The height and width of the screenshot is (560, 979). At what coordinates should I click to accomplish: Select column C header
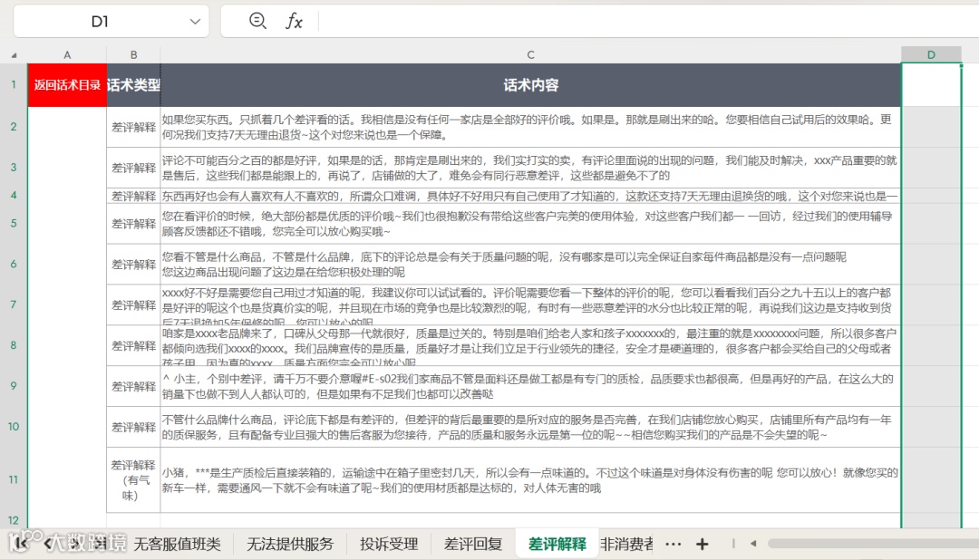coord(530,55)
